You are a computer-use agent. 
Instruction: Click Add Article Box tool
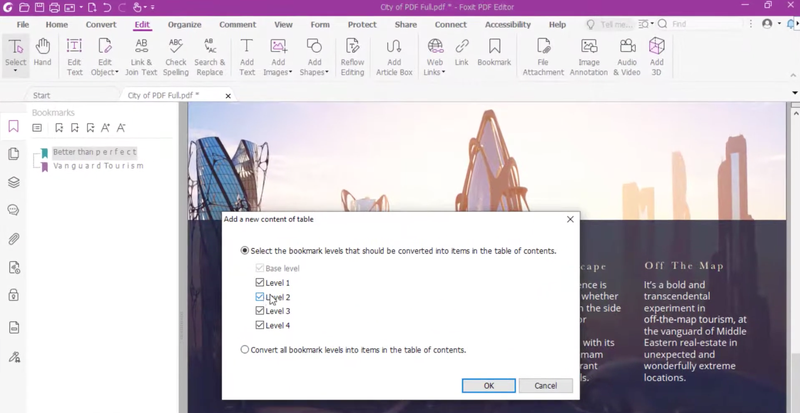[394, 57]
